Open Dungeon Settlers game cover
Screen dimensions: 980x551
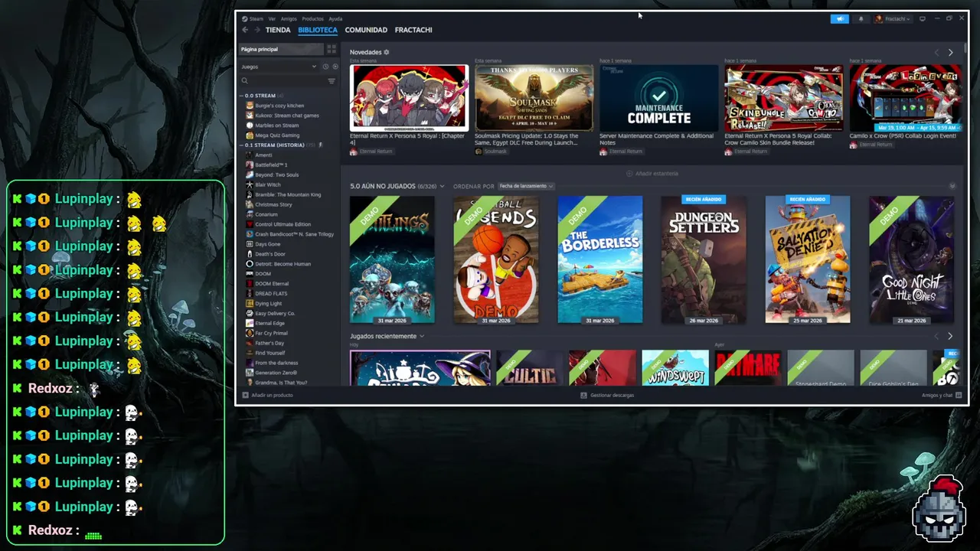704,259
